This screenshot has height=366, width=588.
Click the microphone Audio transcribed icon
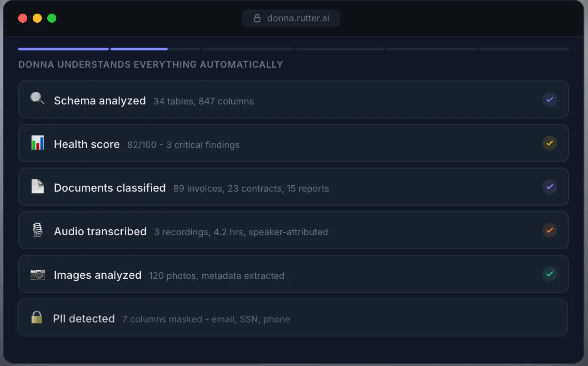coord(37,230)
